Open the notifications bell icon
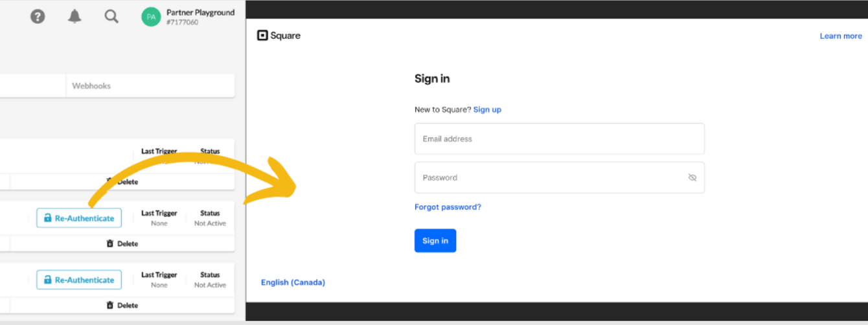 (x=74, y=17)
